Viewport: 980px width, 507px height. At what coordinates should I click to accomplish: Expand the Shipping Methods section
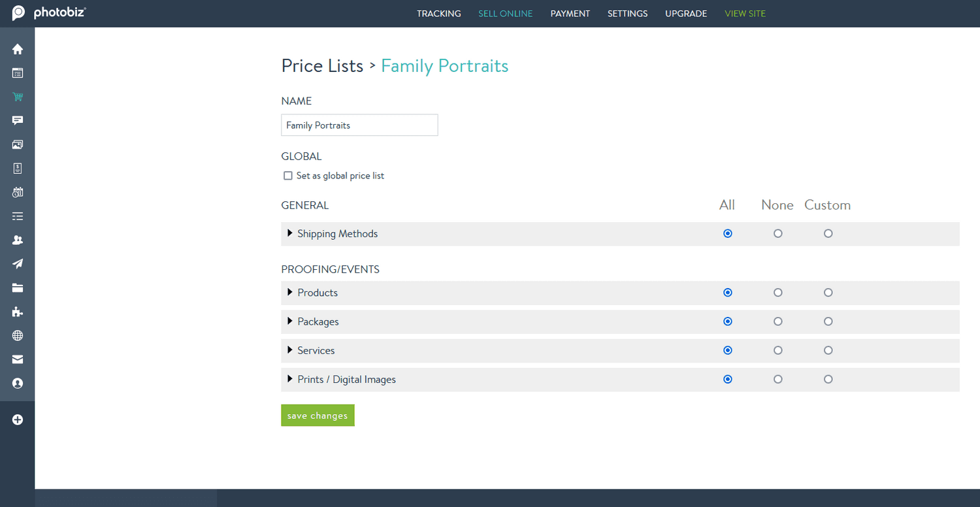291,233
